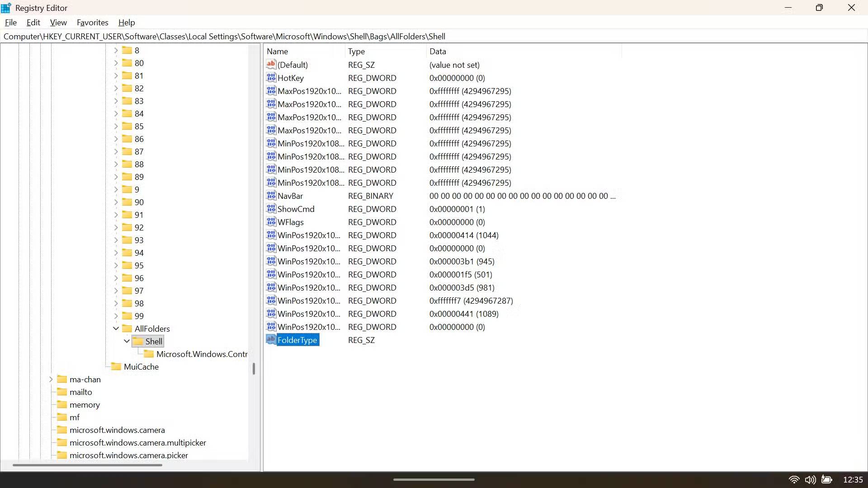The image size is (868, 488).
Task: Expand the ma-chan tree node
Action: coord(51,379)
